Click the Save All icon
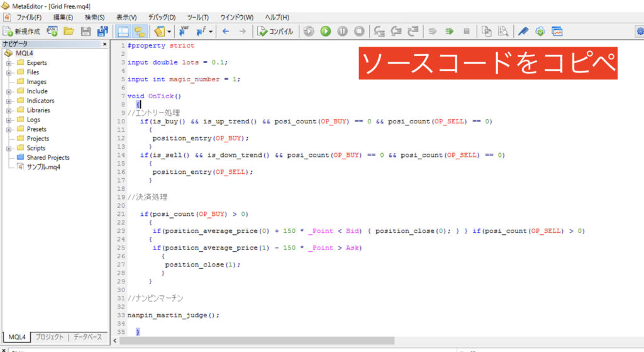Viewport: 644px width, 352px height. [103, 31]
